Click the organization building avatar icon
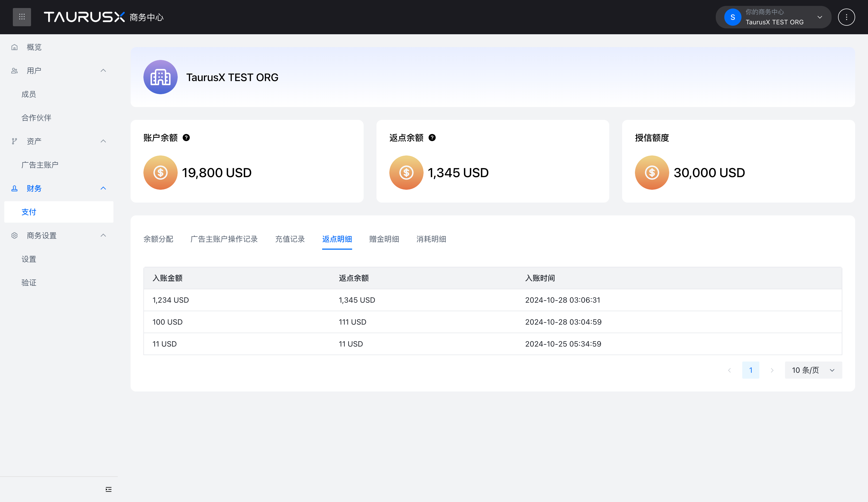The image size is (868, 502). 161,77
